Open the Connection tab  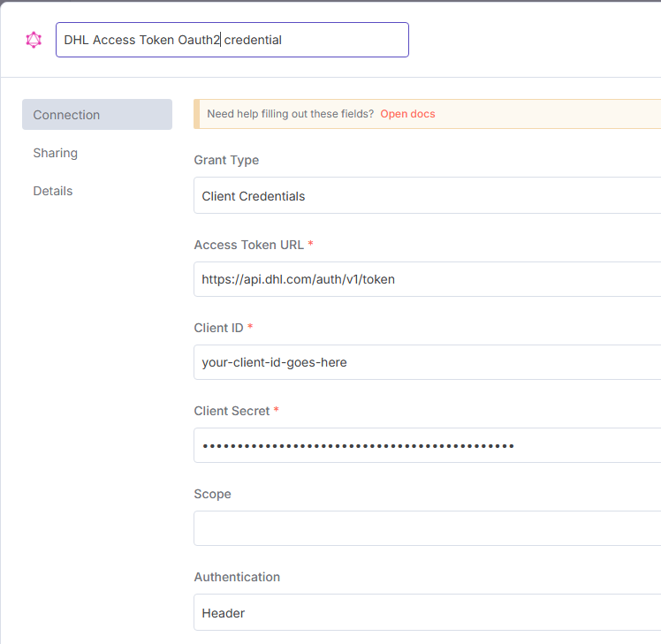pos(97,115)
